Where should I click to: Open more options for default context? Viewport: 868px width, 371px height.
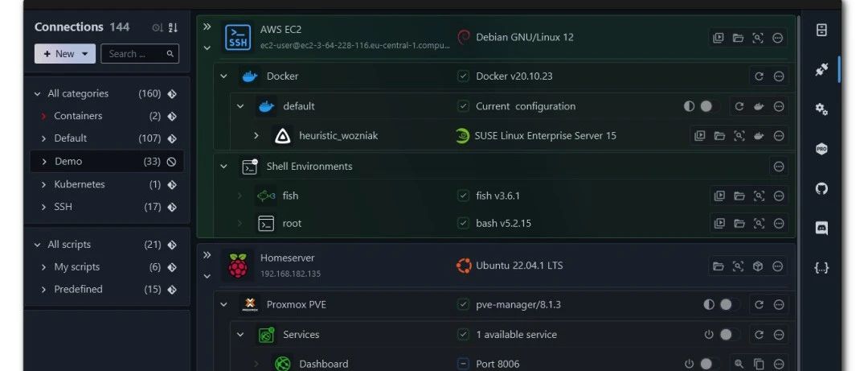(x=779, y=106)
